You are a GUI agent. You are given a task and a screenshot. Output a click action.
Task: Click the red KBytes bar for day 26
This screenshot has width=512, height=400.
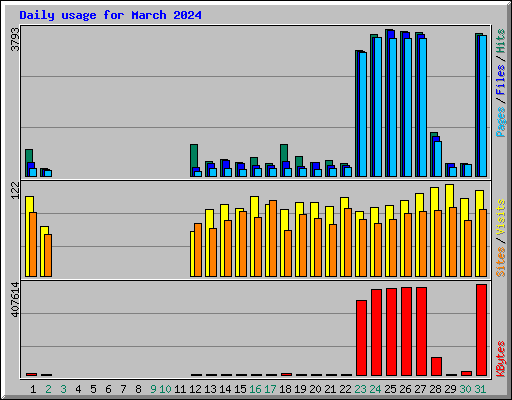(x=406, y=332)
